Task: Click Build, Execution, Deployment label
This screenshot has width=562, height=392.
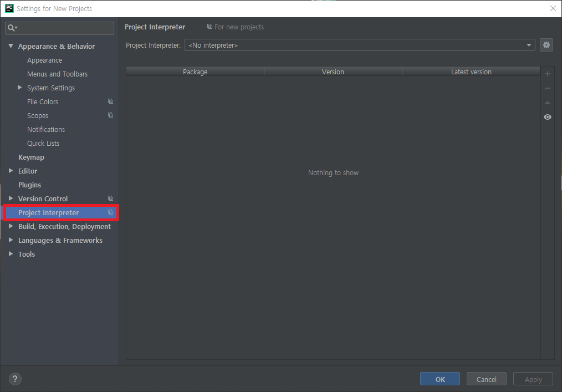Action: pyautogui.click(x=64, y=227)
